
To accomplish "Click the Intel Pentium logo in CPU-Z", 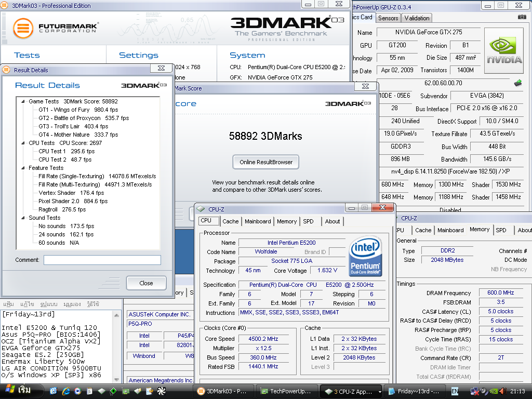I will (x=365, y=256).
